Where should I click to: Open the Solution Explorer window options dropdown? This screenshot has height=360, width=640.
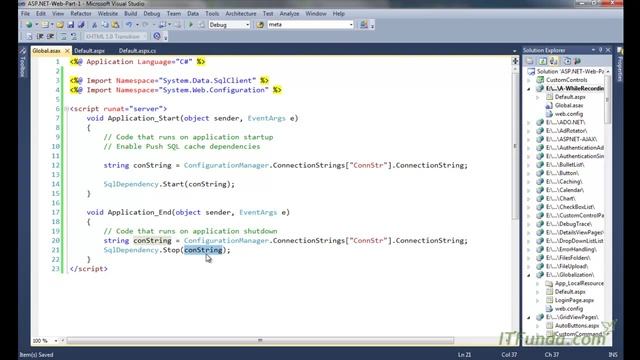(x=593, y=50)
